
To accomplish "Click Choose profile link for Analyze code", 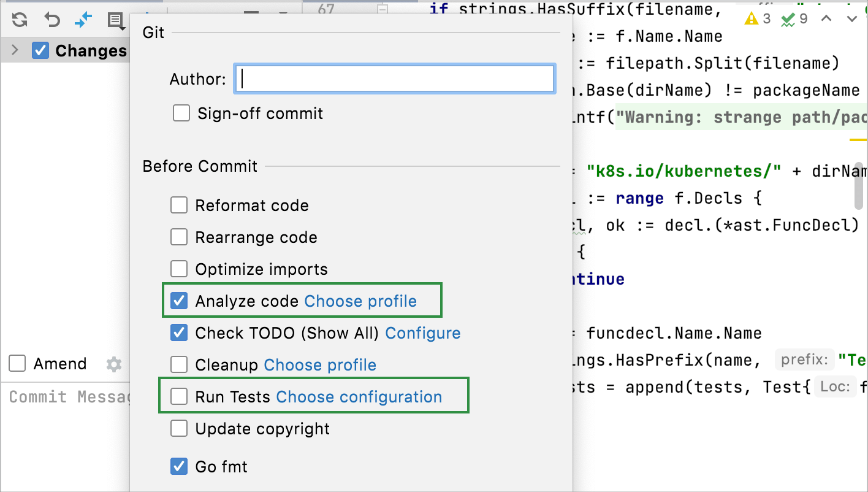I will 360,301.
